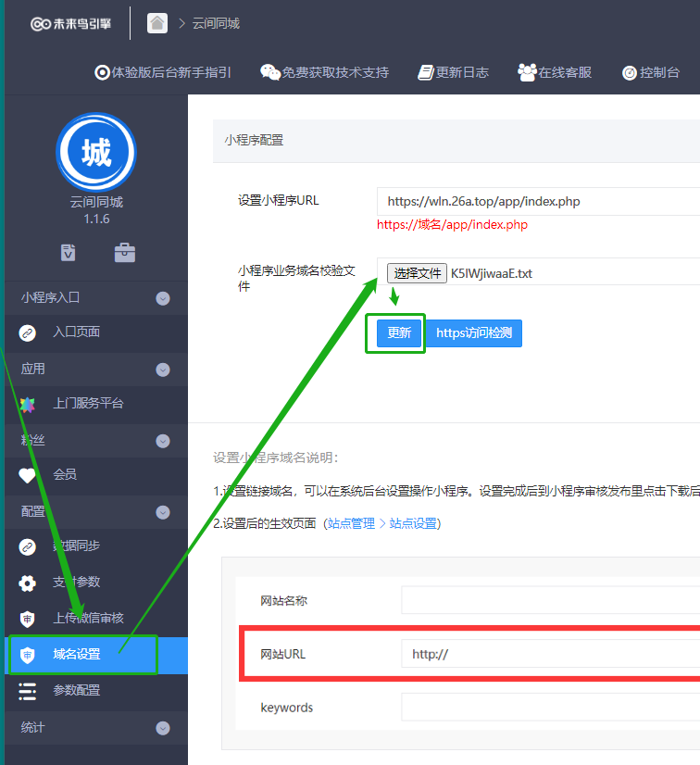Click the blue 更新 button

[399, 333]
